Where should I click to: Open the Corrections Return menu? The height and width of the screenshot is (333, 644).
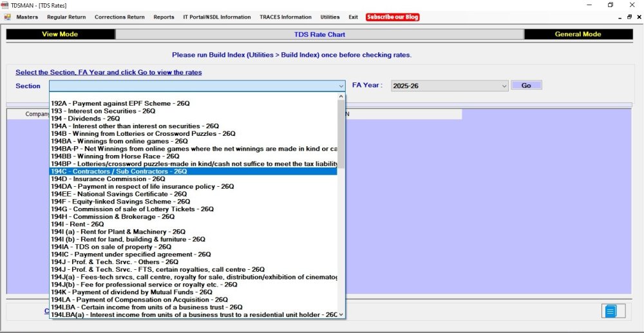[x=120, y=17]
